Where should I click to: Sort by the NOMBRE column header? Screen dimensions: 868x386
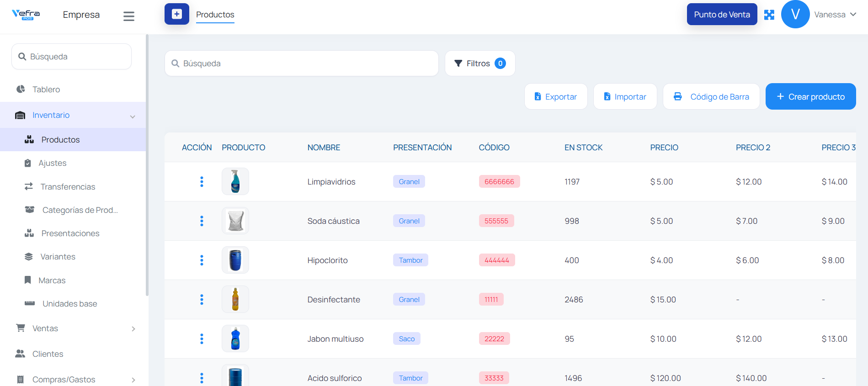[324, 148]
